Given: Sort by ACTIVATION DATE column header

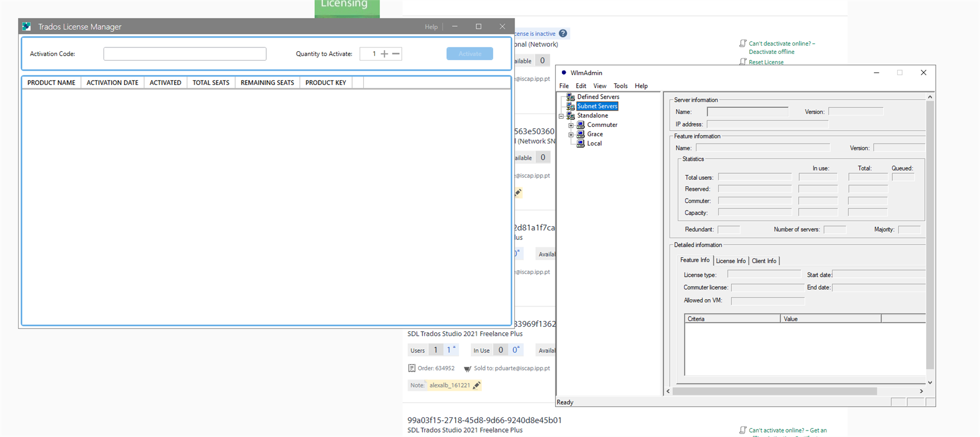Looking at the screenshot, I should point(112,83).
